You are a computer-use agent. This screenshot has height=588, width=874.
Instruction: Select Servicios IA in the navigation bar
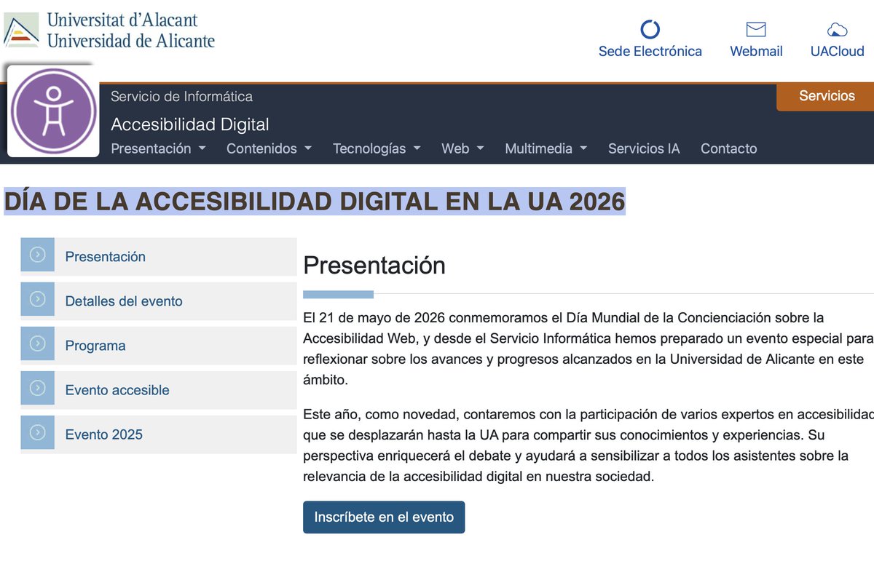pyautogui.click(x=644, y=148)
